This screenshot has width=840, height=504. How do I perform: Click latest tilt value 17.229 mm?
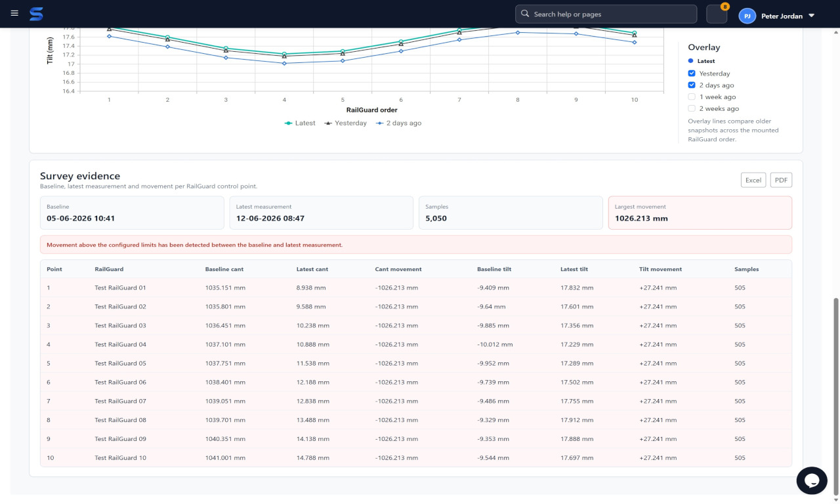[x=577, y=345]
